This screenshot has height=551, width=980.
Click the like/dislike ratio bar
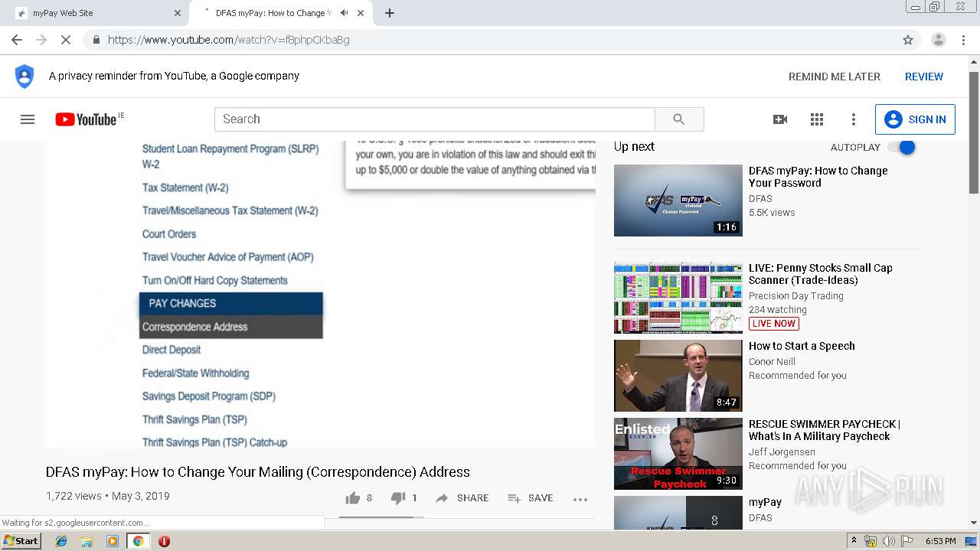pyautogui.click(x=381, y=517)
